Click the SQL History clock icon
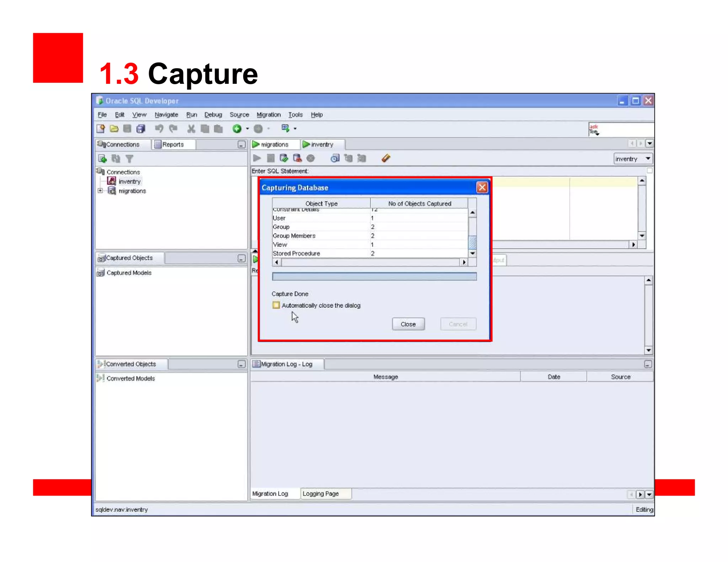 [x=335, y=158]
